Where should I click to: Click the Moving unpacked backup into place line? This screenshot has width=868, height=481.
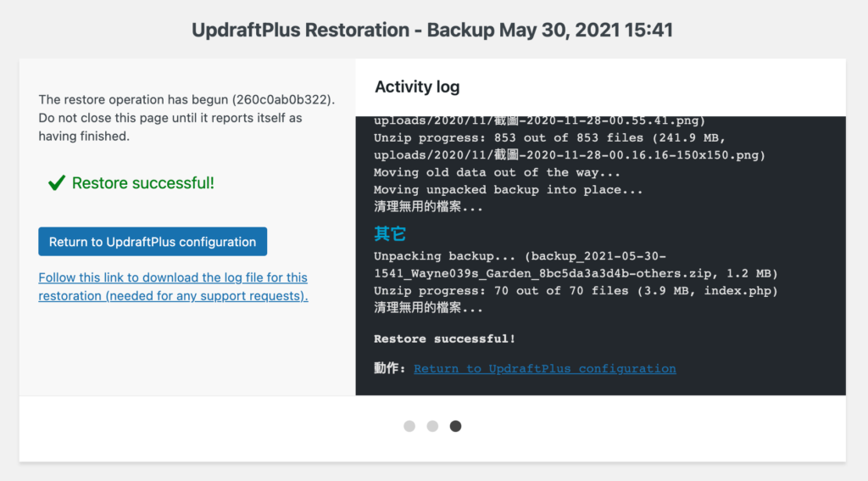509,189
